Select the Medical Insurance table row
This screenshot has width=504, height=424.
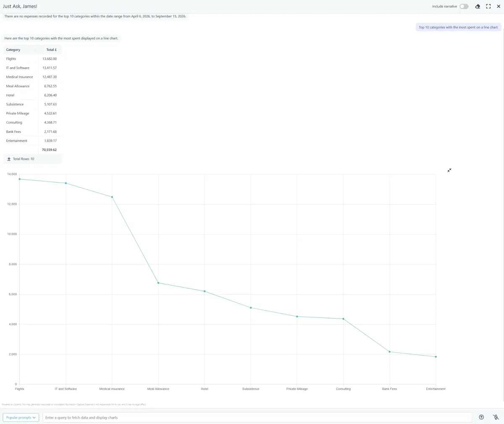[32, 77]
